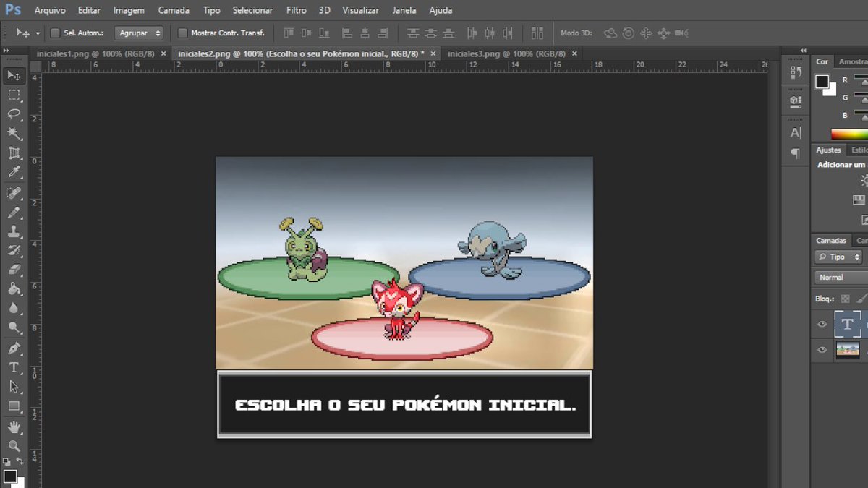Pick a color from the spectrum bar
The width and height of the screenshot is (868, 488).
(849, 134)
